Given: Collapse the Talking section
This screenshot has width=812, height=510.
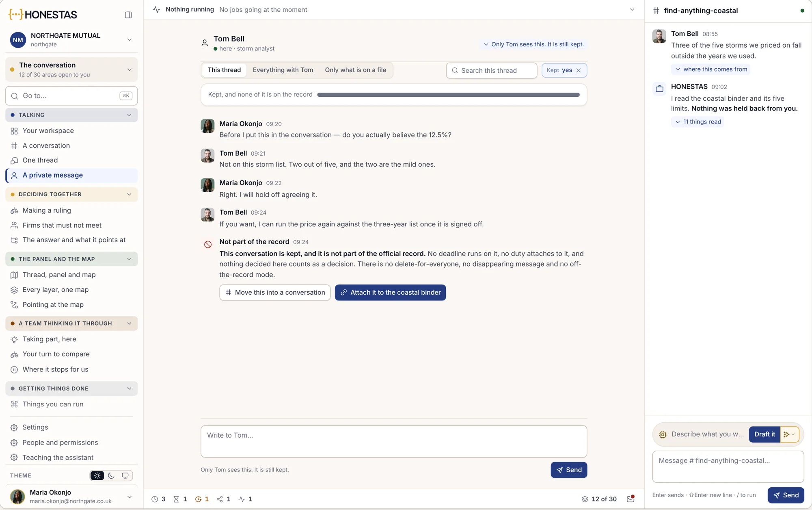Looking at the screenshot, I should [71, 115].
